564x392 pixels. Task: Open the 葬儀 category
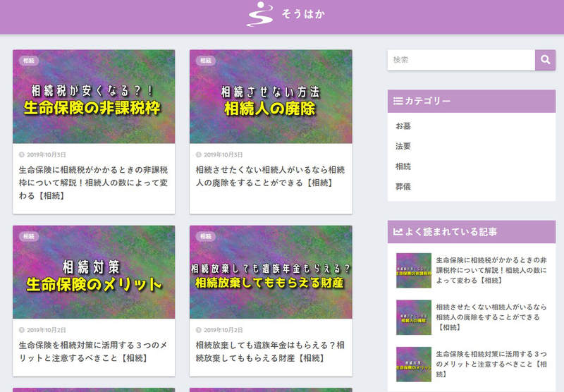coord(403,187)
